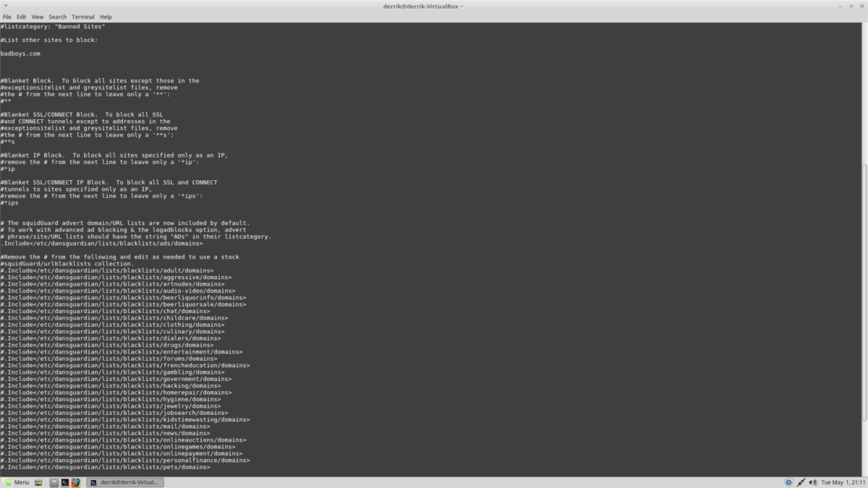Viewport: 868px width, 488px height.
Task: Click the jobsearch/domains Include line
Action: coord(114,412)
